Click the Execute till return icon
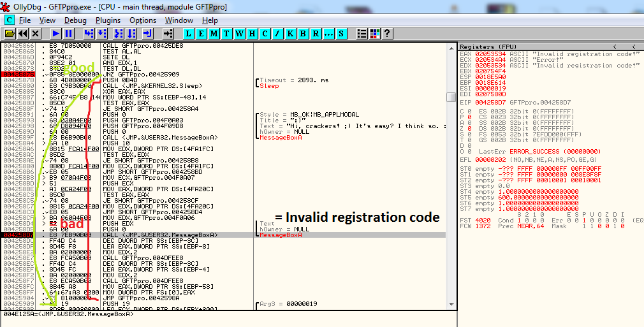Screen dimensions: 644x327 tap(148, 33)
